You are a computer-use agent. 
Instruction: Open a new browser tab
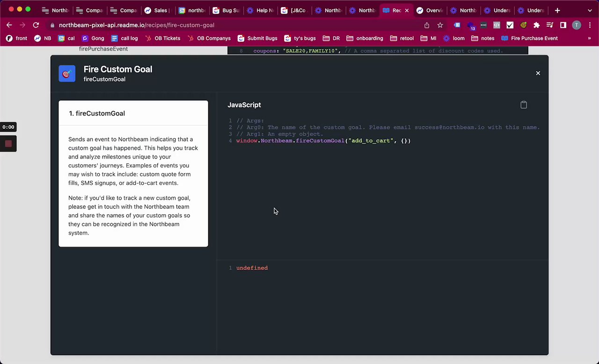(x=557, y=10)
